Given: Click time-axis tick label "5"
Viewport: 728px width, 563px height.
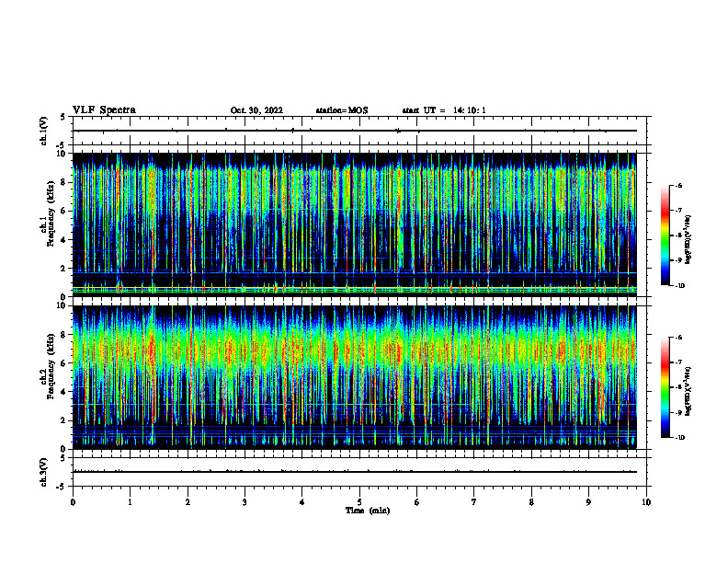Looking at the screenshot, I should point(359,502).
